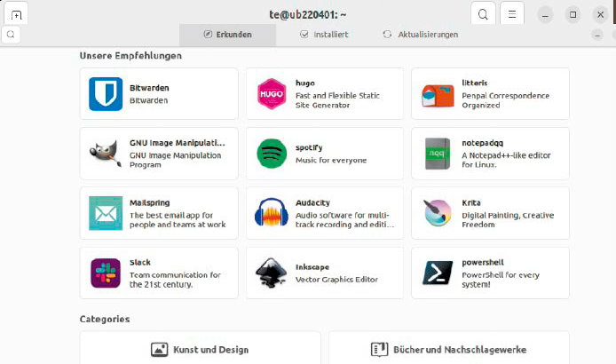
Task: Click Music for everyone description
Action: 331,161
